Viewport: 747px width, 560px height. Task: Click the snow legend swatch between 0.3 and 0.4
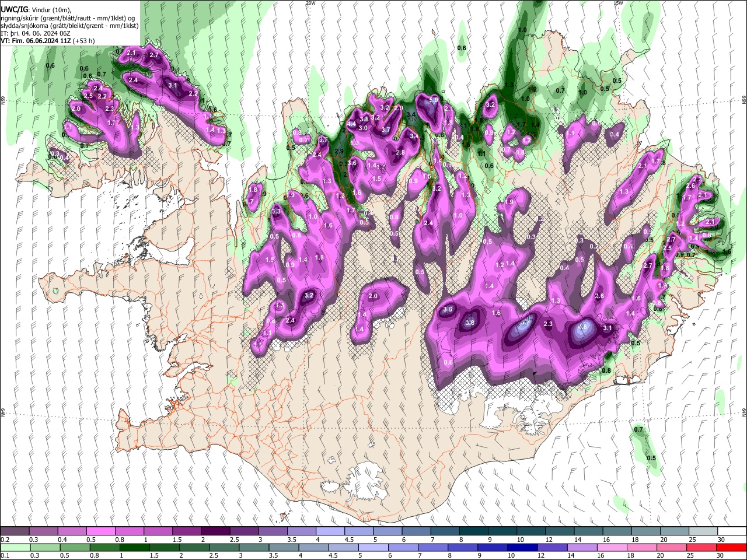point(43,531)
